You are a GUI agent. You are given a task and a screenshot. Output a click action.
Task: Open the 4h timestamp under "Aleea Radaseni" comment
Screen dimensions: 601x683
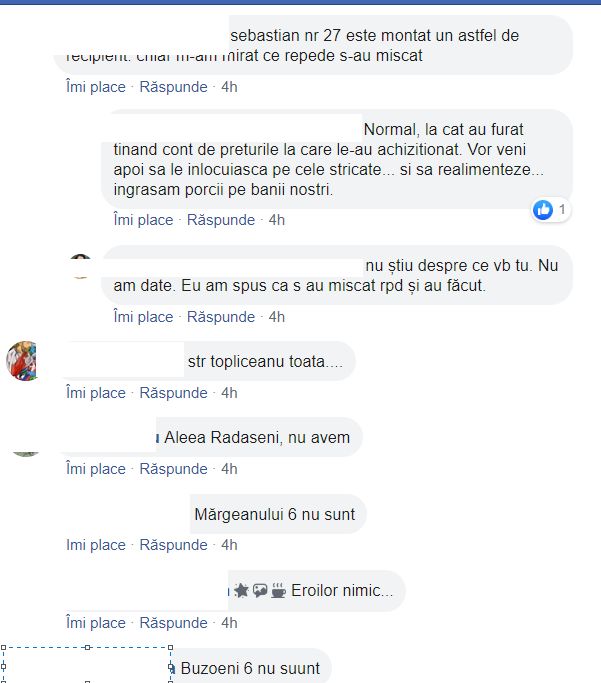[229, 469]
